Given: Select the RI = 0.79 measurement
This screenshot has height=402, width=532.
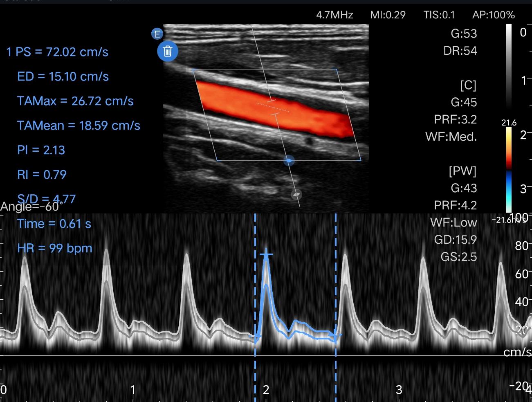Looking at the screenshot, I should (x=42, y=175).
